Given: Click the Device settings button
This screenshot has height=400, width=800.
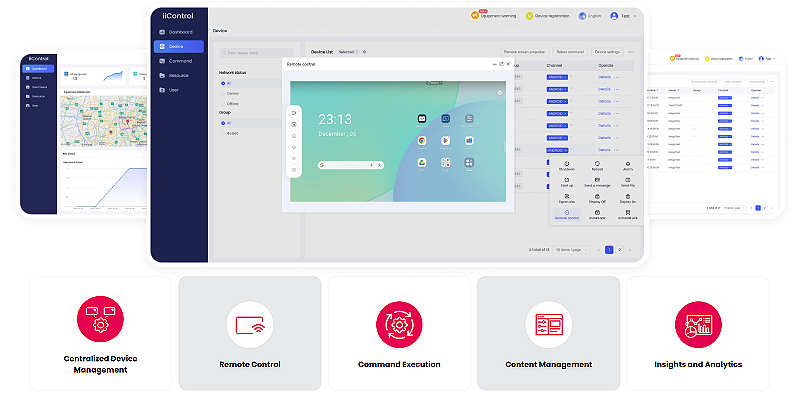Looking at the screenshot, I should [x=608, y=51].
